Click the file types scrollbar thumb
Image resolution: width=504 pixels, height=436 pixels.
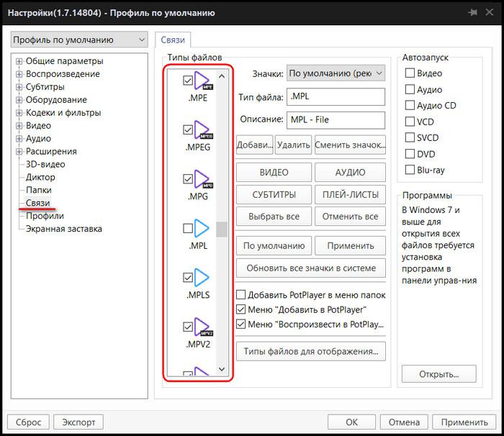222,229
